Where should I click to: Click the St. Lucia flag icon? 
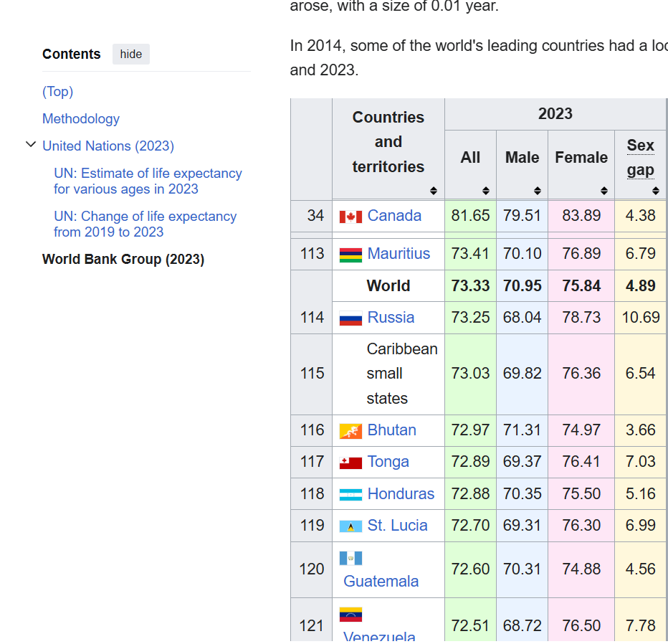pos(350,526)
